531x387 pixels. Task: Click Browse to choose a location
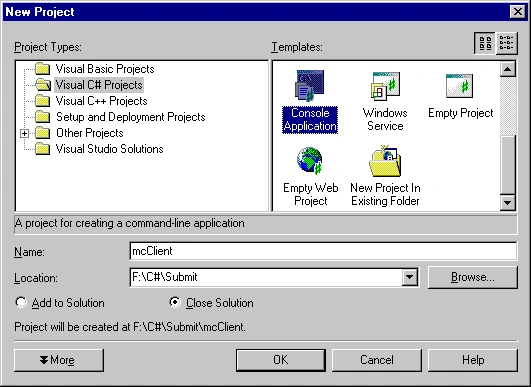pos(473,277)
